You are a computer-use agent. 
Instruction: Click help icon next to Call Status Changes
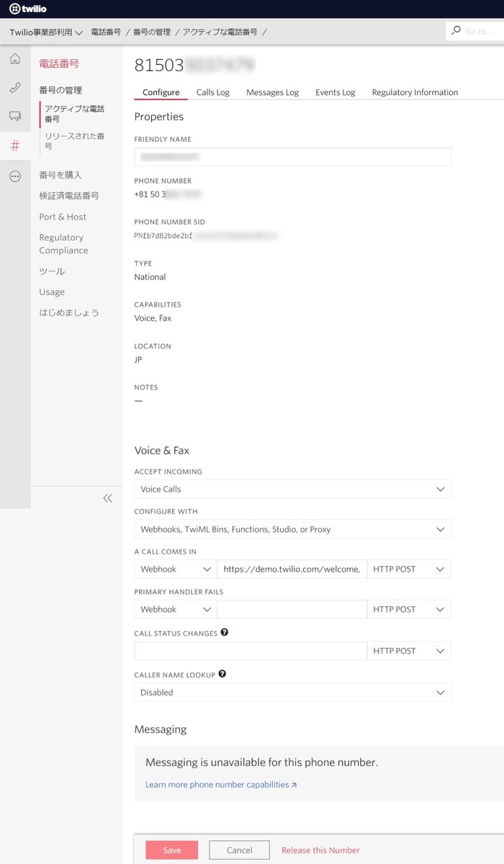(x=225, y=633)
